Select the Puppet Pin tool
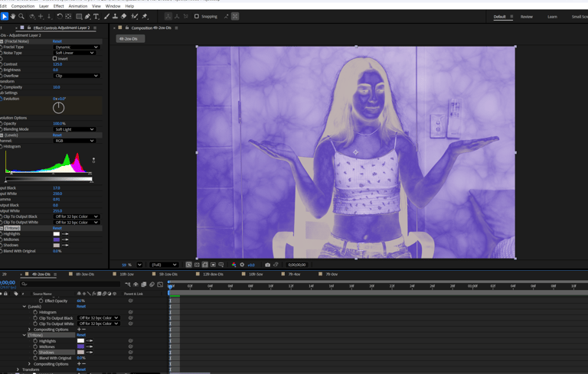 (145, 17)
